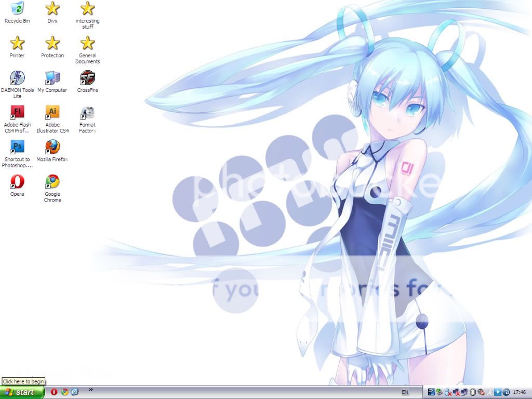Screen dimensions: 532x399
Task: Open Google Chrome from the desktop
Action: click(x=52, y=182)
